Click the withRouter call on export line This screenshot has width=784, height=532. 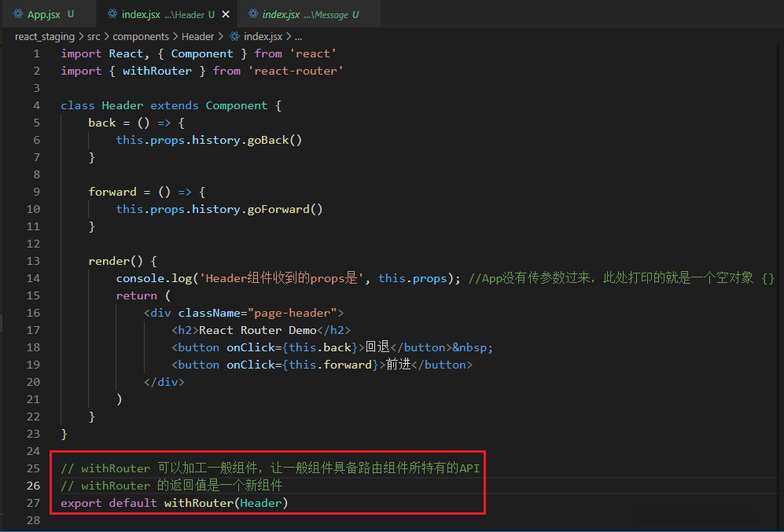tap(198, 503)
